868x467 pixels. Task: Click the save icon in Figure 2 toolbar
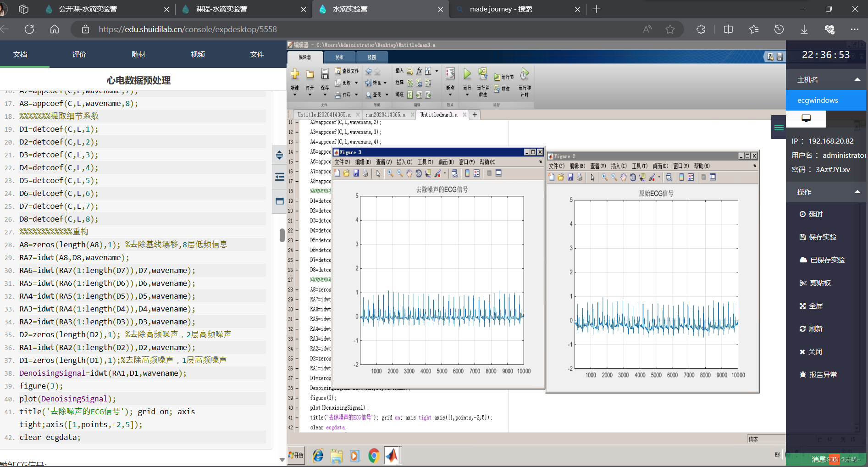tap(570, 178)
